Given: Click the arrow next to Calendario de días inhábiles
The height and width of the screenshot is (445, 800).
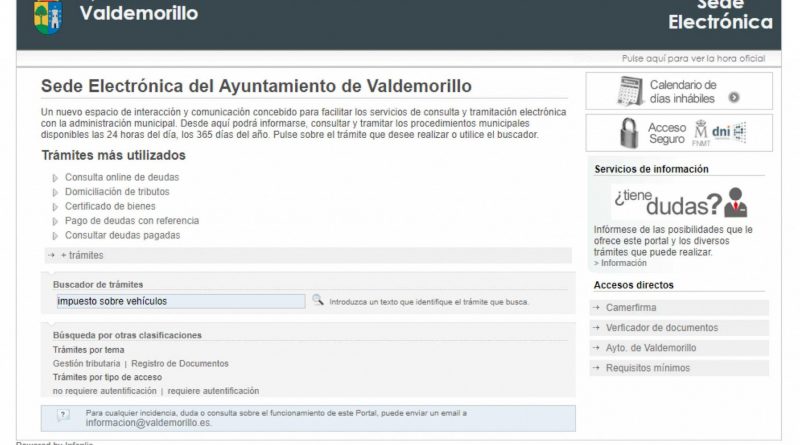Looking at the screenshot, I should [734, 98].
